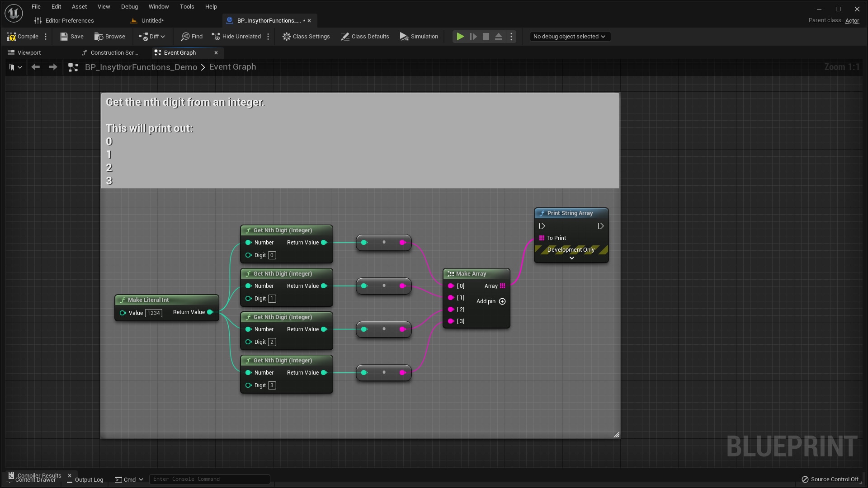
Task: Collapse the Development Only section on Print String Array
Action: (x=571, y=258)
